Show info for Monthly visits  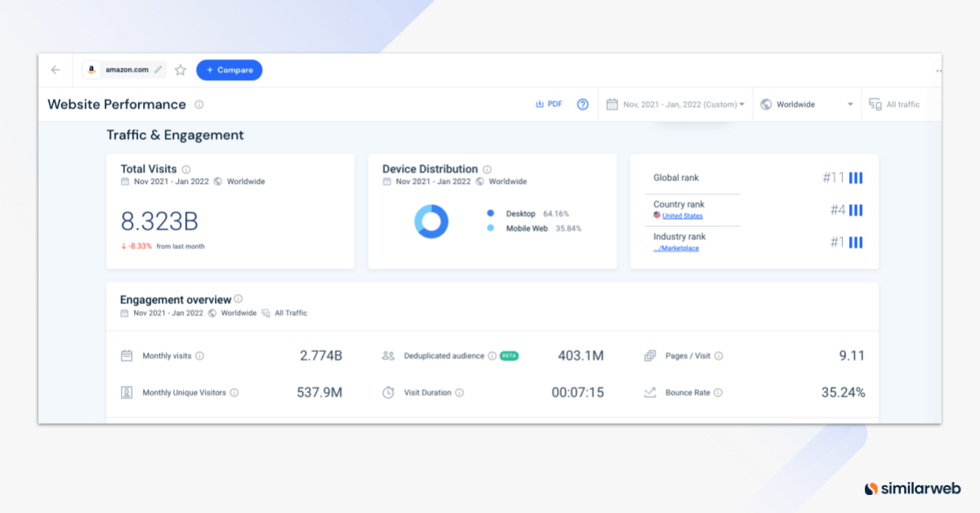(200, 356)
